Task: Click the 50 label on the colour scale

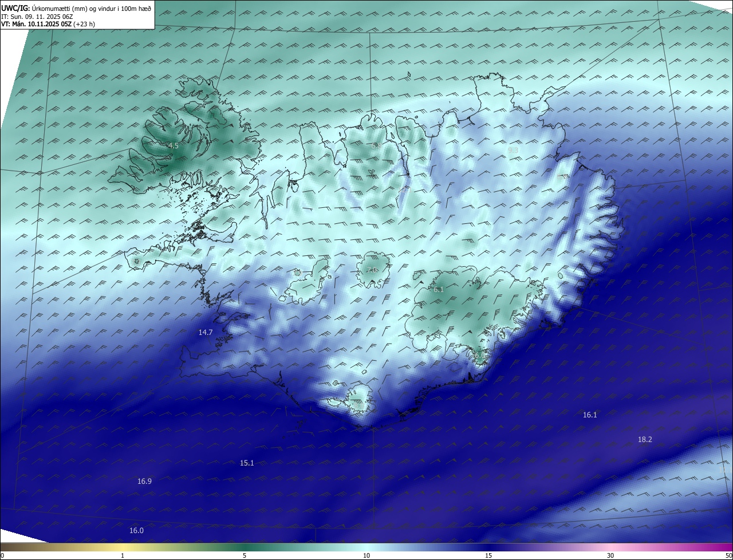Action: [x=728, y=555]
